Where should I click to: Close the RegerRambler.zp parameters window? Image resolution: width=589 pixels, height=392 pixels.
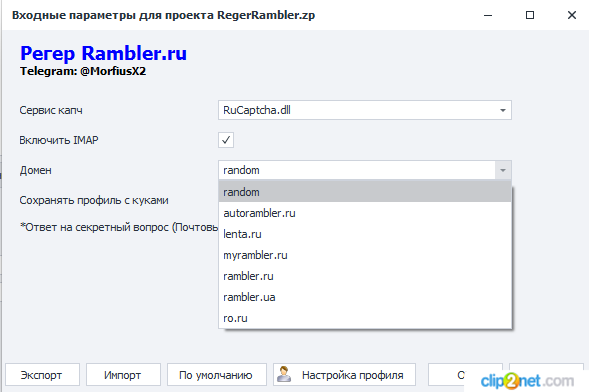572,15
